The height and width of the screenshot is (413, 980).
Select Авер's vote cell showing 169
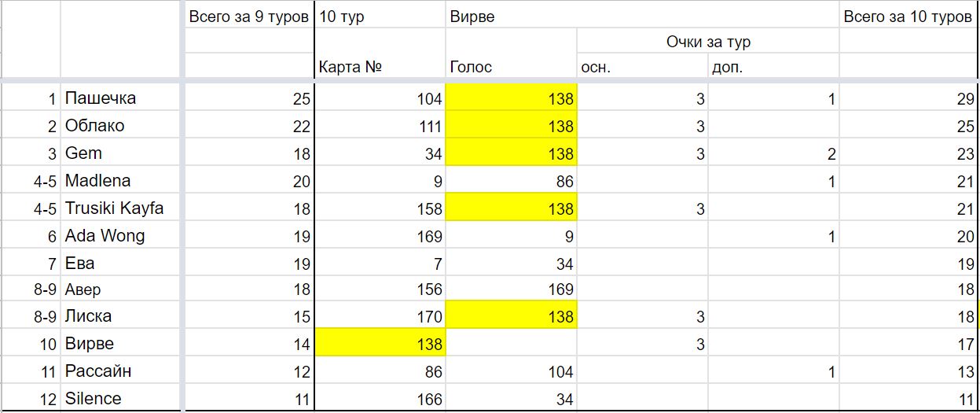click(511, 289)
